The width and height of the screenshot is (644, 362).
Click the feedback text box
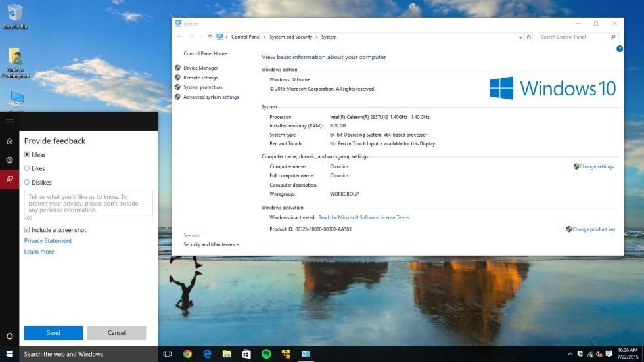[88, 203]
